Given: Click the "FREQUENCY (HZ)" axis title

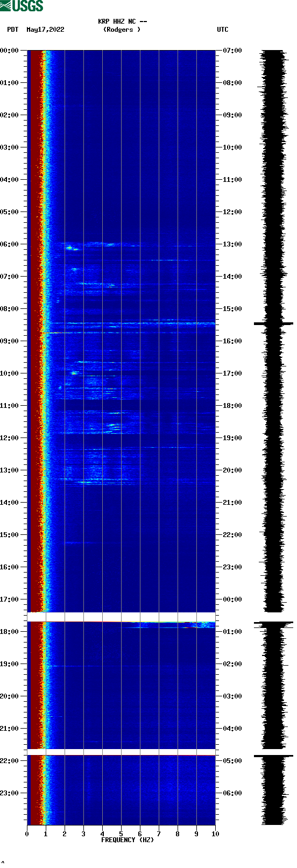Looking at the screenshot, I should (x=128, y=839).
